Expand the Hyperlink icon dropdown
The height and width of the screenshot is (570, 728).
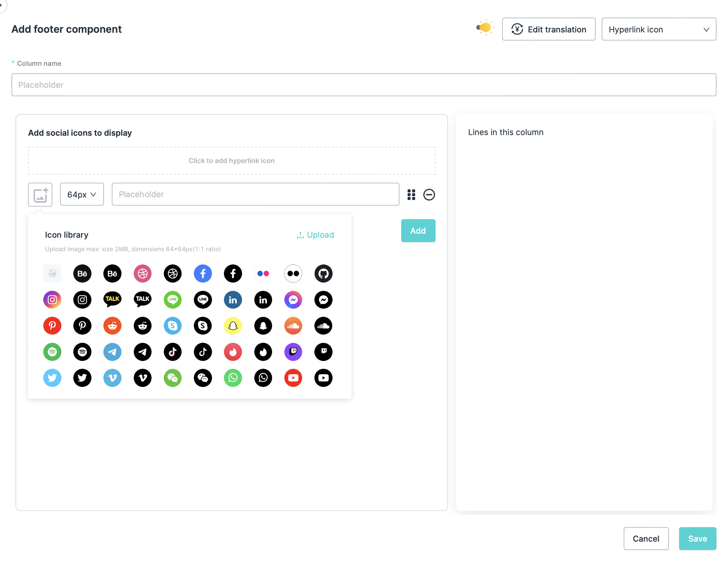pyautogui.click(x=658, y=29)
